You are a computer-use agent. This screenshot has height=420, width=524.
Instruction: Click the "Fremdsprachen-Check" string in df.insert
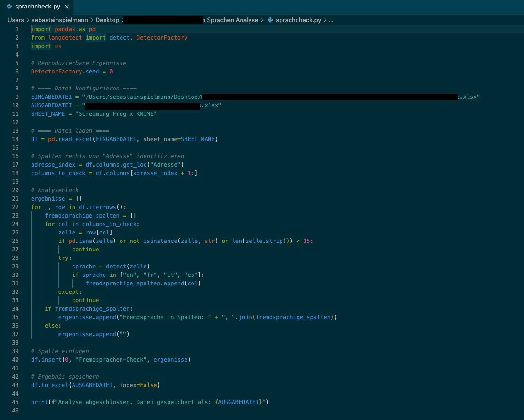[x=111, y=360]
